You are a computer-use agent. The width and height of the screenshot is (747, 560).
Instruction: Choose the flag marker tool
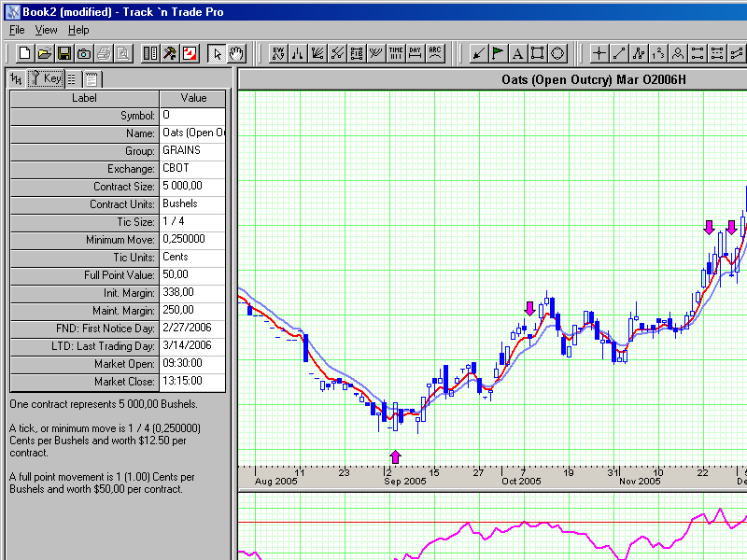(x=498, y=53)
